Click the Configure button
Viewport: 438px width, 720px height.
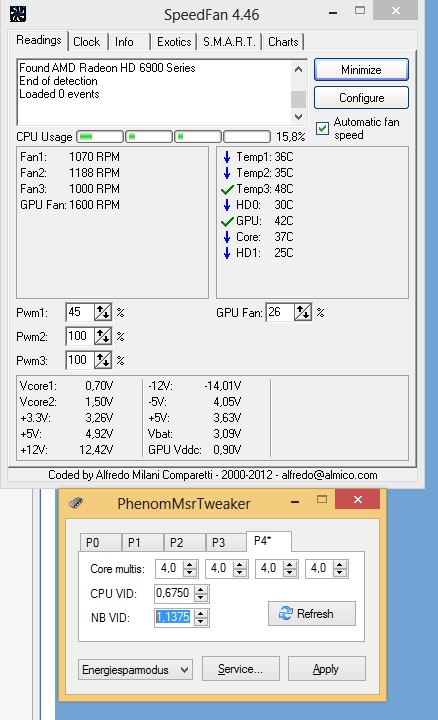click(x=361, y=98)
